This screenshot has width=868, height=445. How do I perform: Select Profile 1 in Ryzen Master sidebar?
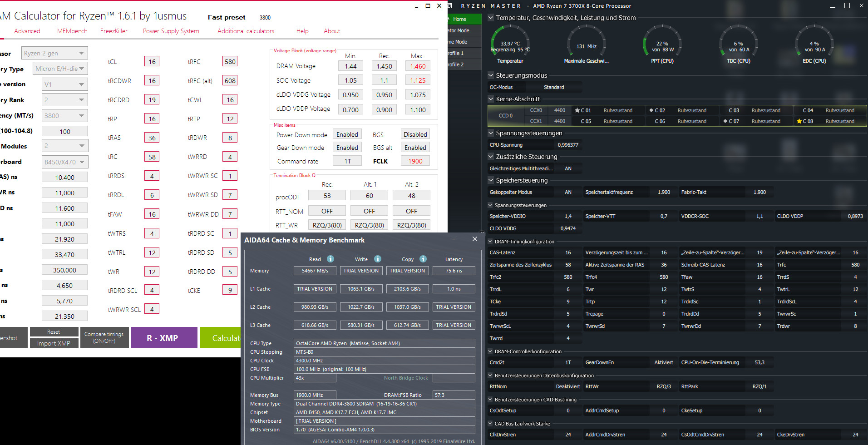[x=464, y=53]
